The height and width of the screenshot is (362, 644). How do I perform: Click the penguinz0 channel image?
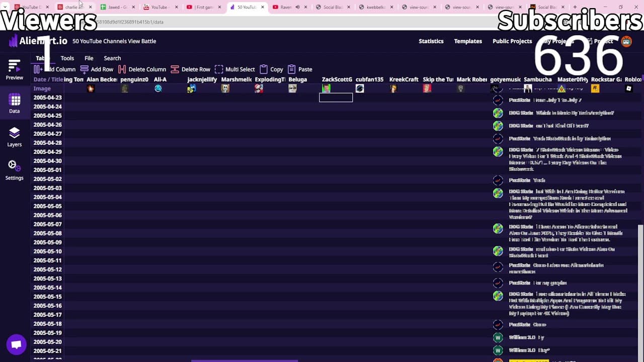click(x=124, y=88)
